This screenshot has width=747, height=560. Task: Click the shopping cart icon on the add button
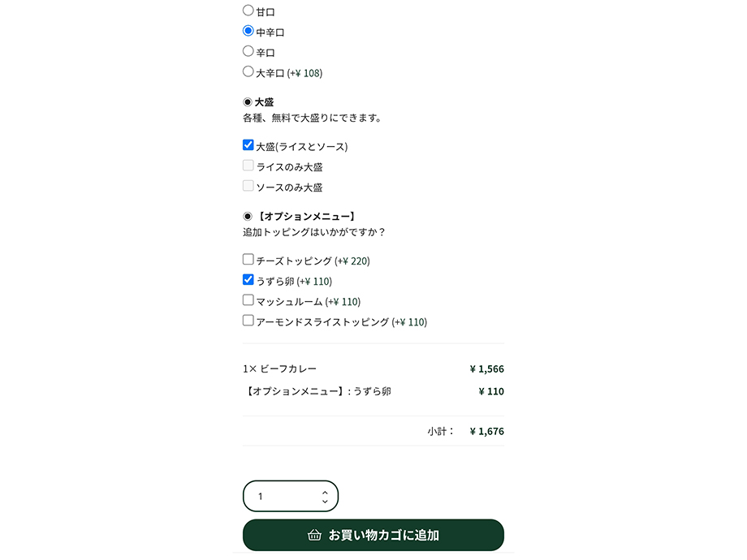click(314, 535)
